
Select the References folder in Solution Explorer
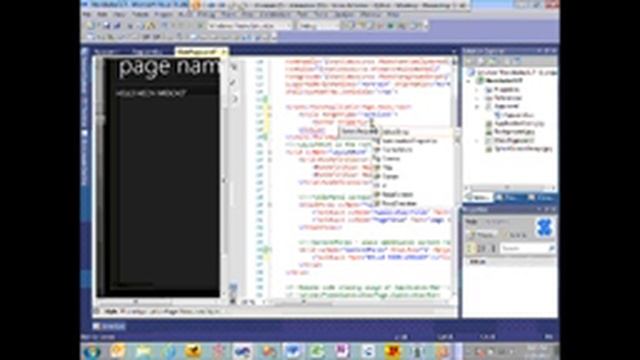coord(504,98)
